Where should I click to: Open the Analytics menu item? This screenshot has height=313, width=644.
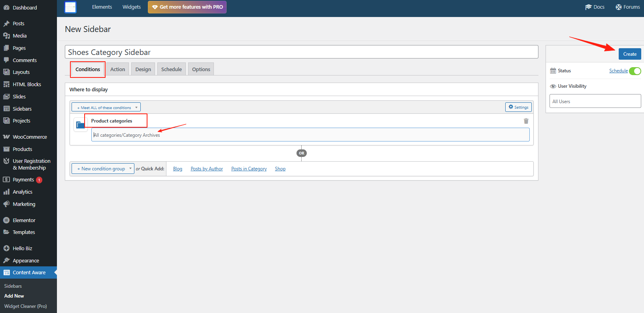[x=23, y=192]
